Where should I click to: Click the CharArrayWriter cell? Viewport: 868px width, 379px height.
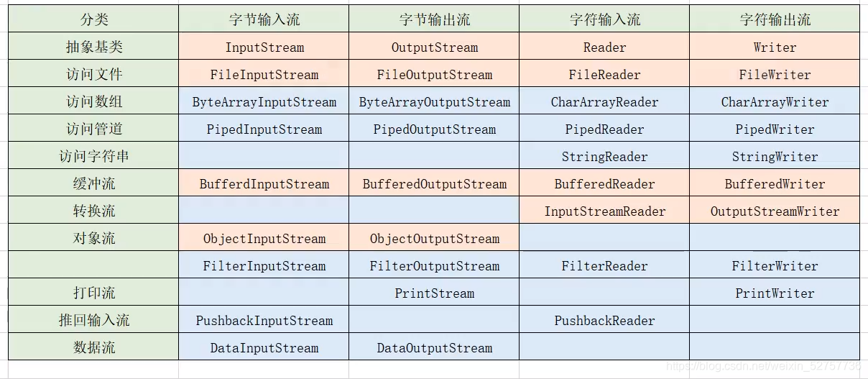tap(775, 101)
